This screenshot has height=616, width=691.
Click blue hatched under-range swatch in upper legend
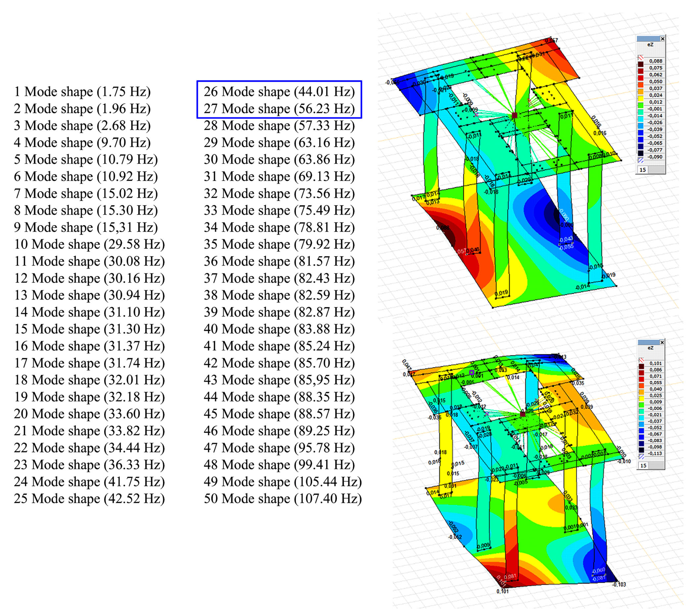pyautogui.click(x=641, y=160)
